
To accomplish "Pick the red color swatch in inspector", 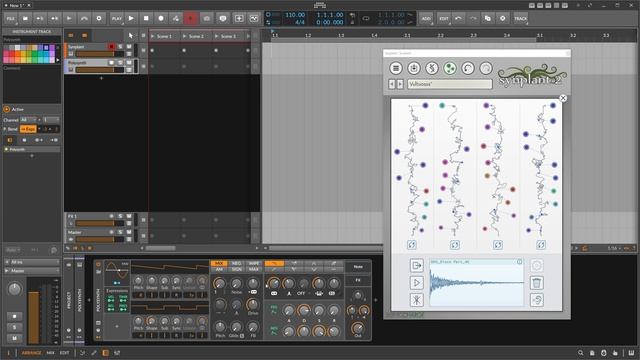I will (12, 54).
